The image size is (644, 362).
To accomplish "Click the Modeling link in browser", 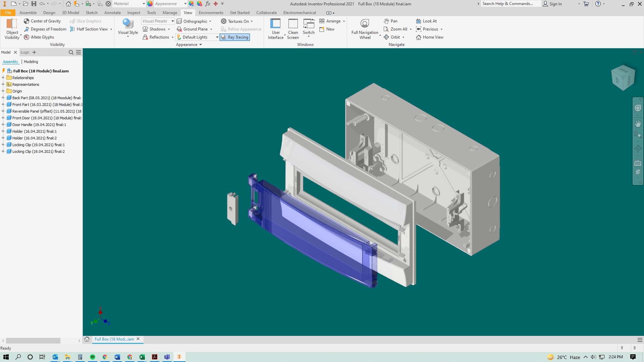I will click(x=31, y=62).
